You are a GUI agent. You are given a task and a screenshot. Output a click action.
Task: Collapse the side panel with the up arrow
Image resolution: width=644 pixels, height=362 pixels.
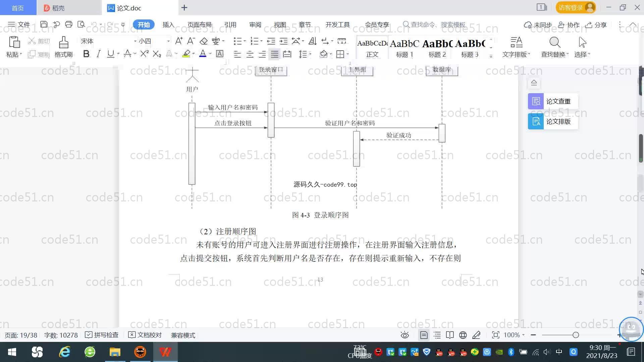pyautogui.click(x=534, y=82)
